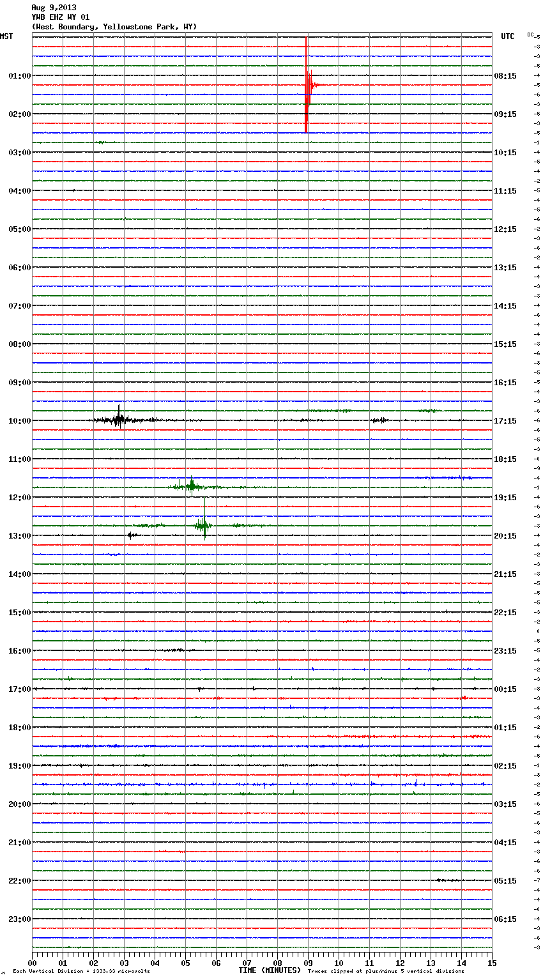Click the 09:15 UTC time label
Image resolution: width=543 pixels, height=980 pixels.
[505, 114]
